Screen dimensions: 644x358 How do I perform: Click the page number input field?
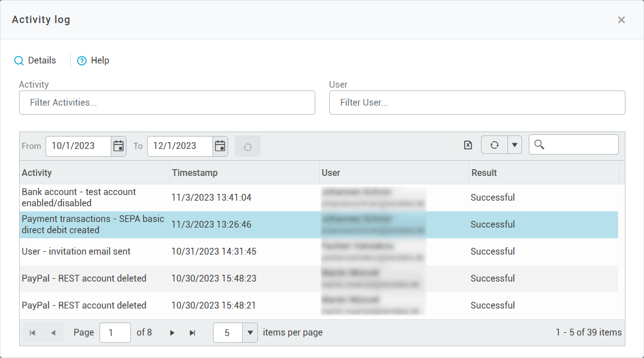[115, 333]
